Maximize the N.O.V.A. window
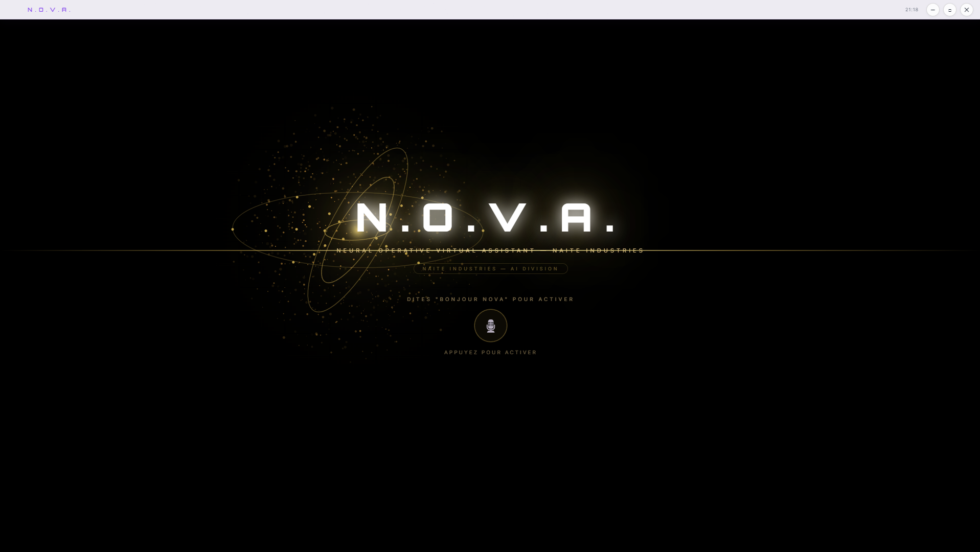Screen dimensions: 980x552 (949, 10)
